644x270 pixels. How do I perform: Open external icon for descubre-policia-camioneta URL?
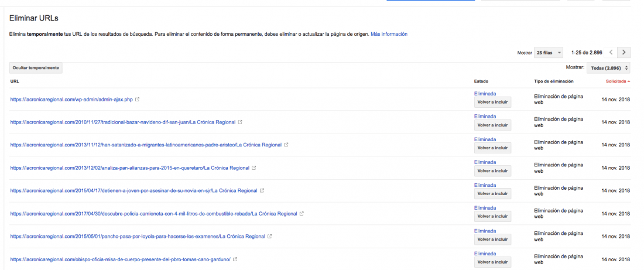click(x=302, y=214)
